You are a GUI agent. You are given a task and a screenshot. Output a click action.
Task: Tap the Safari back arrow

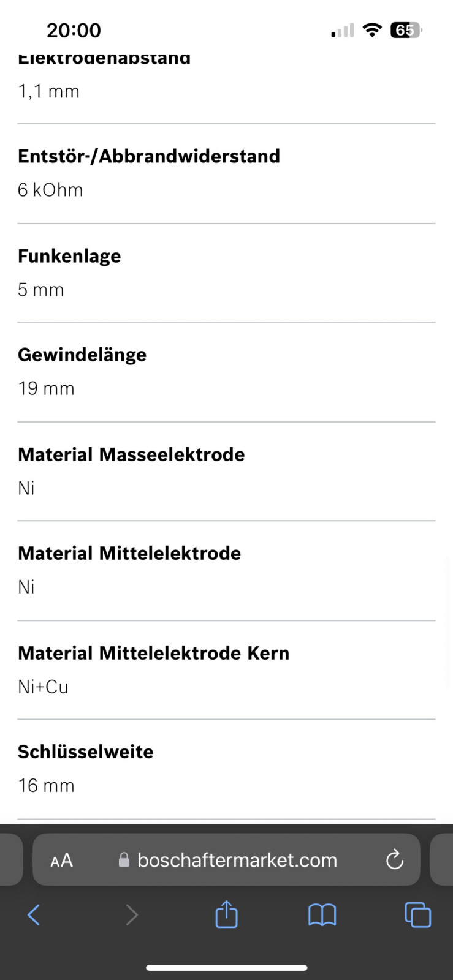[34, 915]
